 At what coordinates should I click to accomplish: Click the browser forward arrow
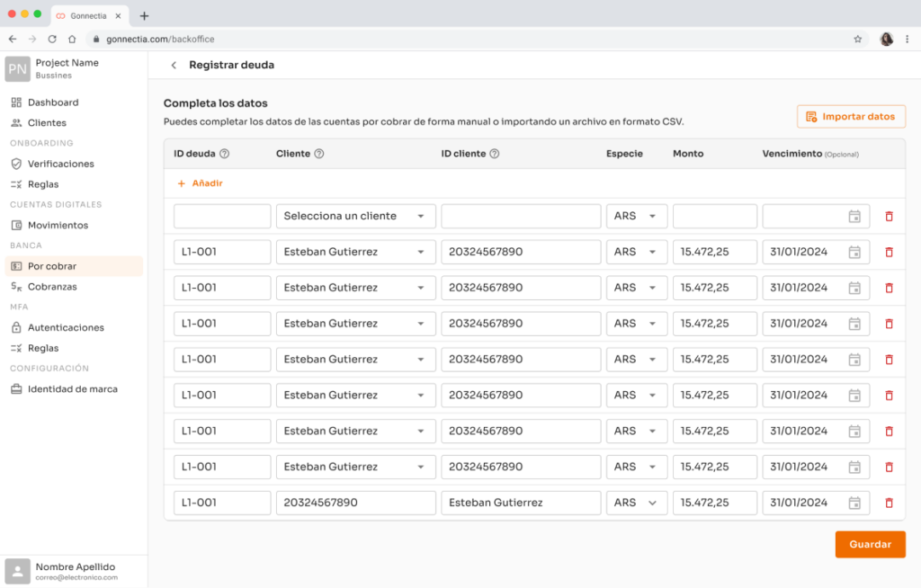click(x=32, y=39)
